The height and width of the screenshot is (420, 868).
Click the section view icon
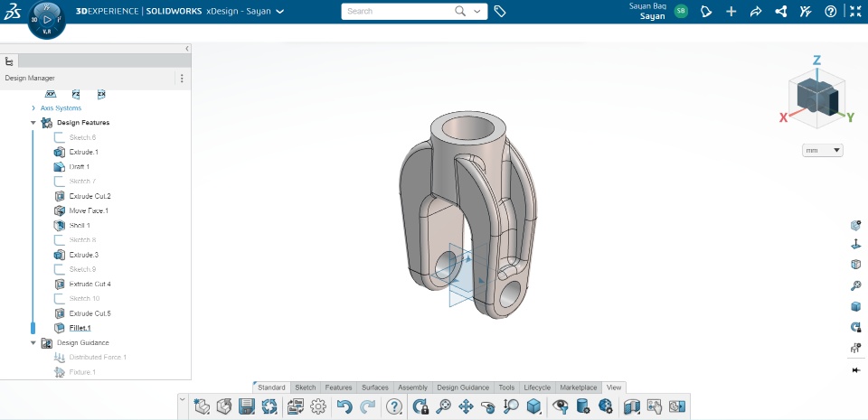point(632,407)
